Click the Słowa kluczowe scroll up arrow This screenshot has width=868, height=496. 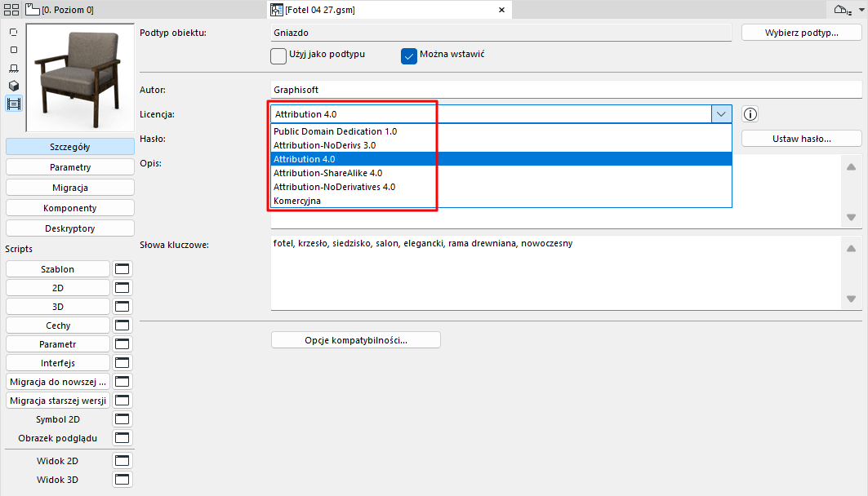852,248
